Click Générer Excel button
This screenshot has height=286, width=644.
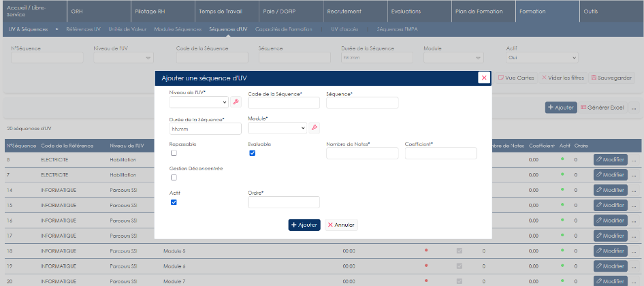click(x=602, y=108)
